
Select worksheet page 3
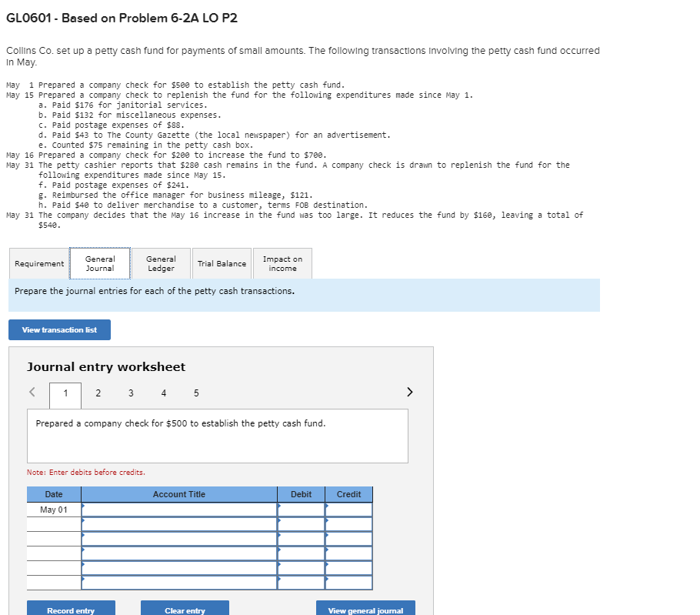coord(131,393)
